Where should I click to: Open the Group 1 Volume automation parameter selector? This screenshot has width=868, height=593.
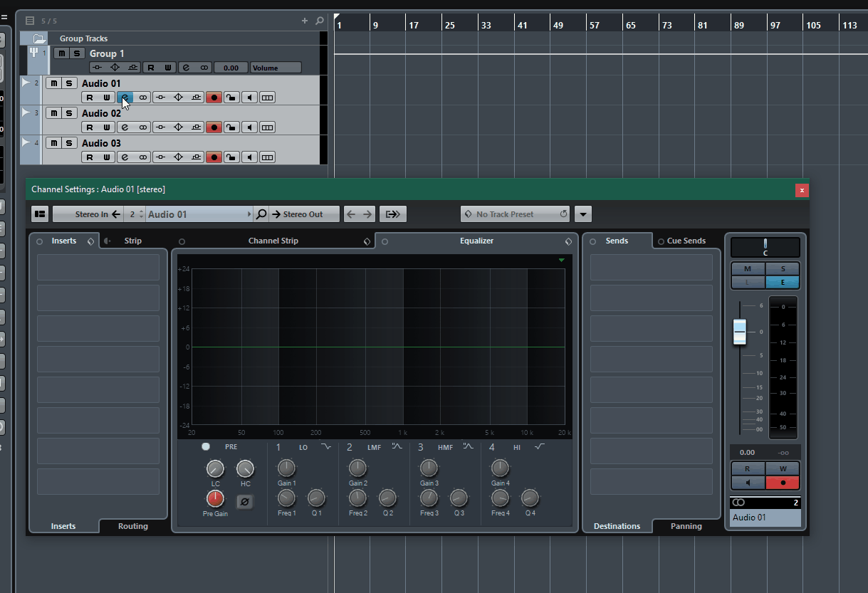tap(276, 68)
